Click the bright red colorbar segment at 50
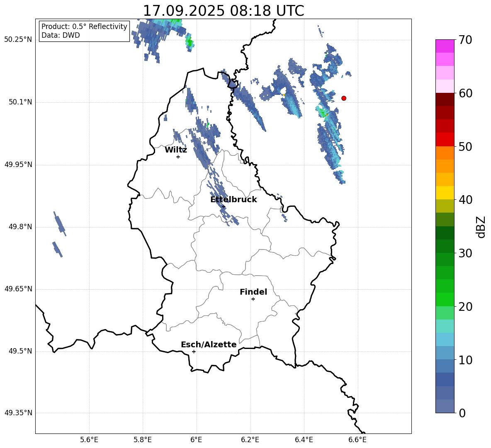 [445, 140]
